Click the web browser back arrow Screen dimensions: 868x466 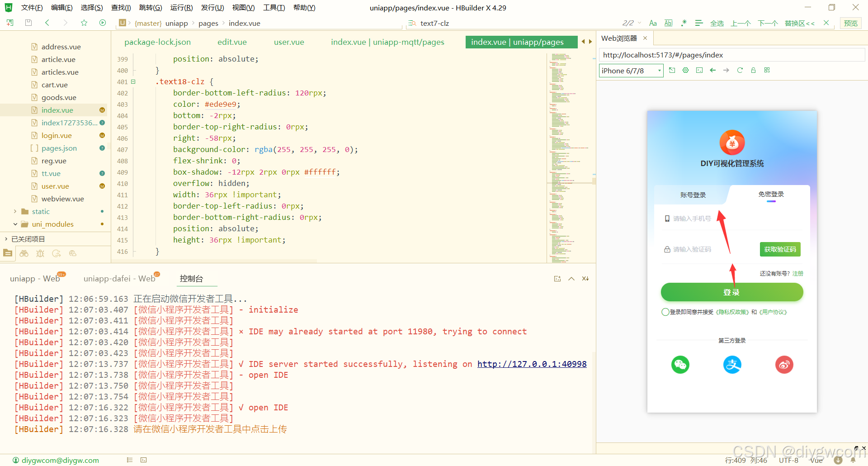tap(713, 70)
